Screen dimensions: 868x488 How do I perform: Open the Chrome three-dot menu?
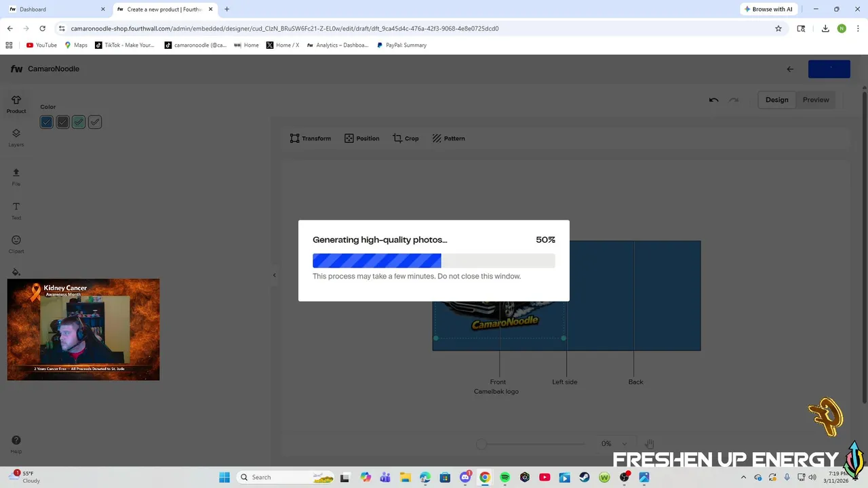click(x=857, y=28)
